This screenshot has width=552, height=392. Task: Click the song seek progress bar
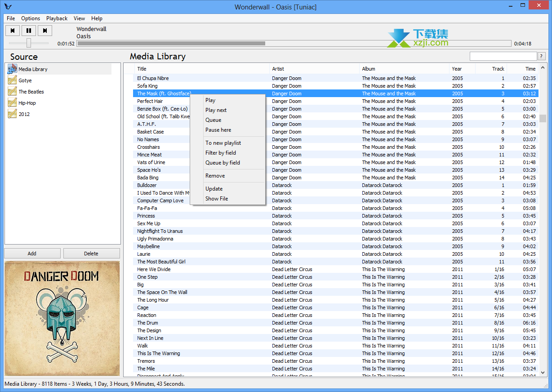(294, 44)
